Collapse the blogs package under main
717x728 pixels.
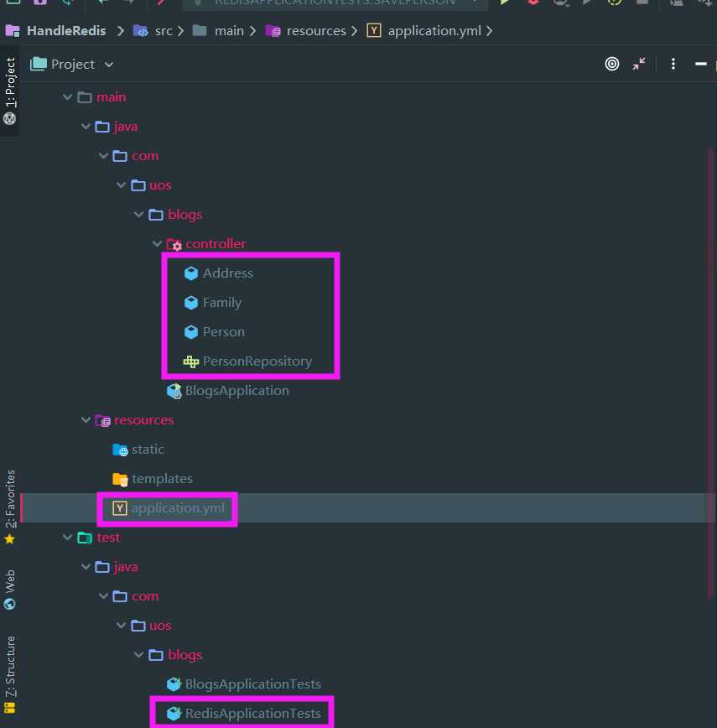point(138,214)
